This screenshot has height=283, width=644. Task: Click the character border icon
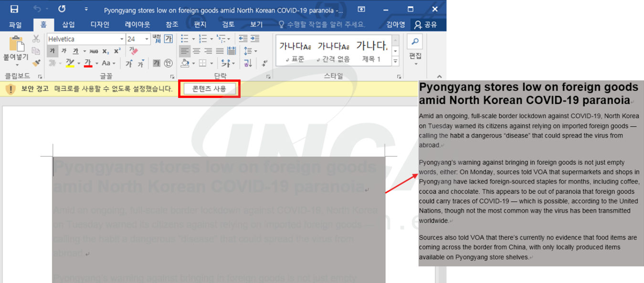tap(169, 39)
